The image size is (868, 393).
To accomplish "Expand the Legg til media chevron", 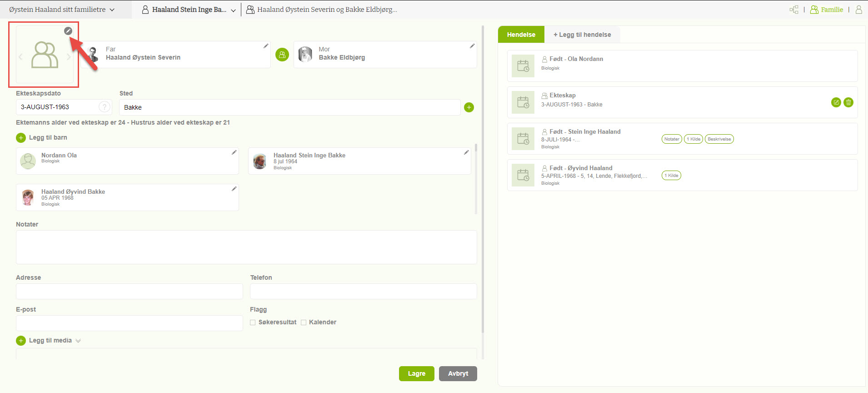I will (x=78, y=341).
